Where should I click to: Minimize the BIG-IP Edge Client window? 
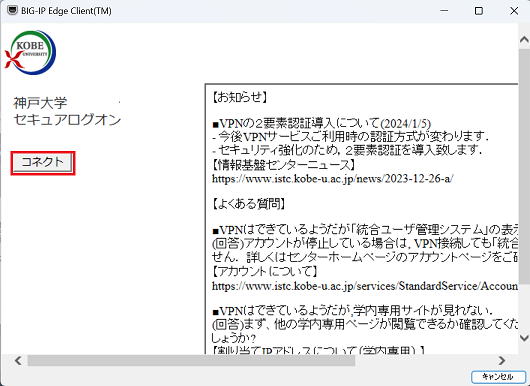click(444, 11)
